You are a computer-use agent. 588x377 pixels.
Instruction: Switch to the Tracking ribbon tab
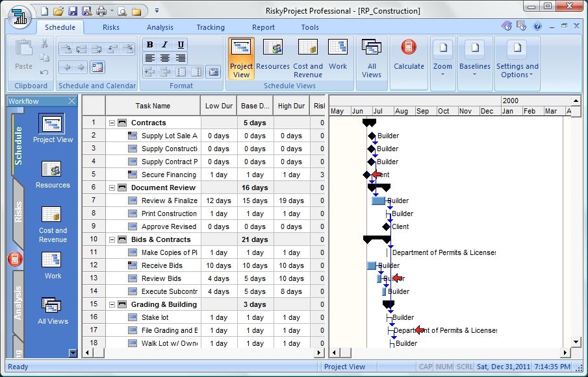(x=211, y=27)
